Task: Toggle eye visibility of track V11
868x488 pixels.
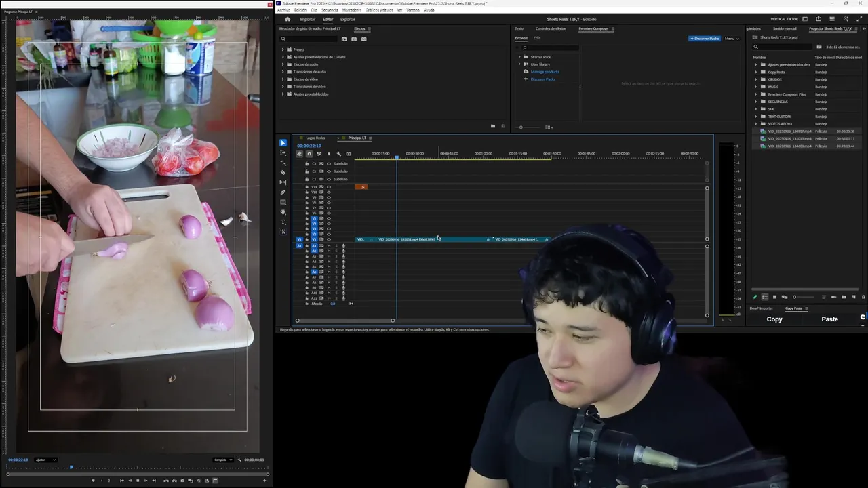Action: pyautogui.click(x=329, y=187)
